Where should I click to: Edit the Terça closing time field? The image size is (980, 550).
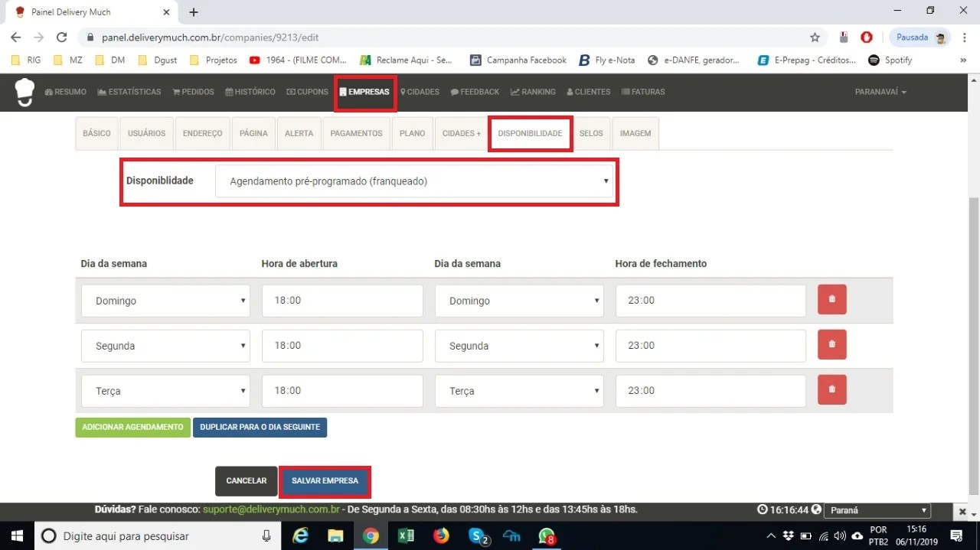(710, 391)
